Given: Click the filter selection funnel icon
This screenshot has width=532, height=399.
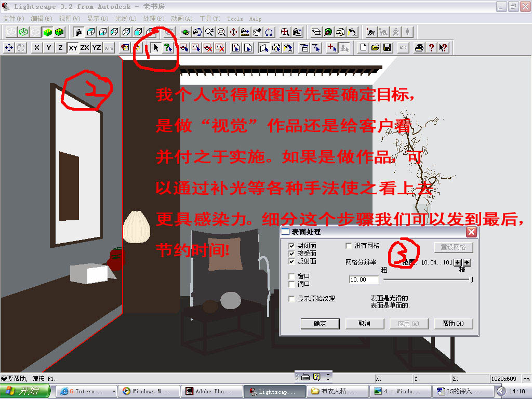Looking at the screenshot, I should click(x=316, y=48).
